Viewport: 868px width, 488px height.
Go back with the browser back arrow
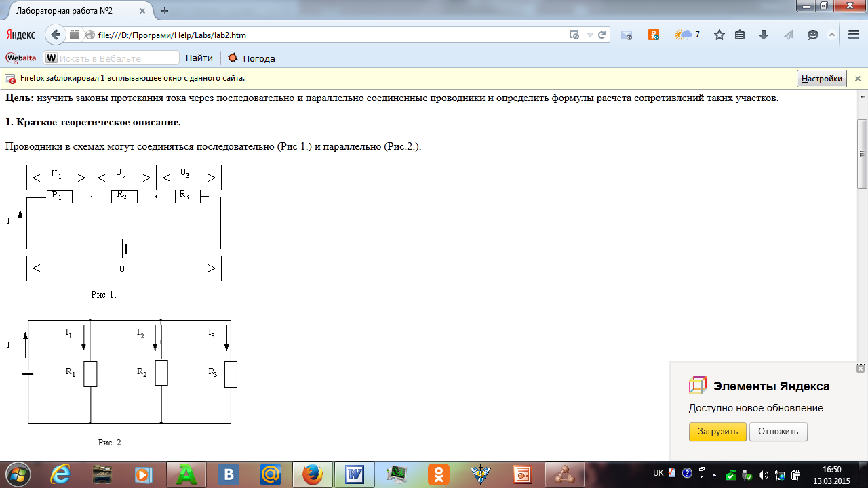pos(56,35)
